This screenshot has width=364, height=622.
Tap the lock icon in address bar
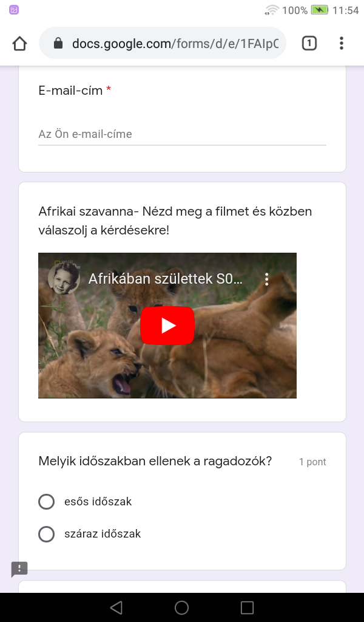coord(58,43)
